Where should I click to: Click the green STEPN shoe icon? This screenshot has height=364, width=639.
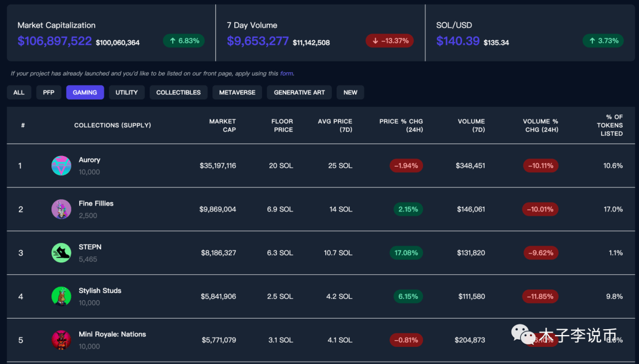(x=61, y=253)
